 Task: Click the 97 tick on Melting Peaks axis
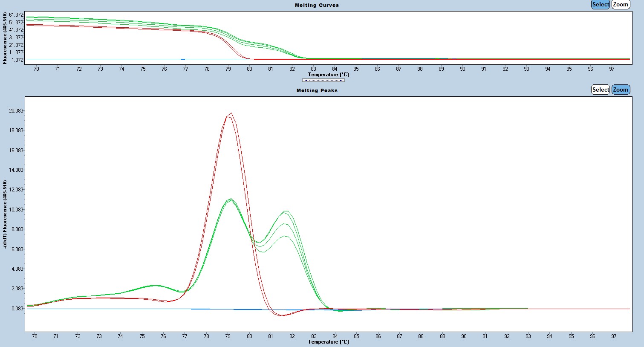tap(613, 336)
